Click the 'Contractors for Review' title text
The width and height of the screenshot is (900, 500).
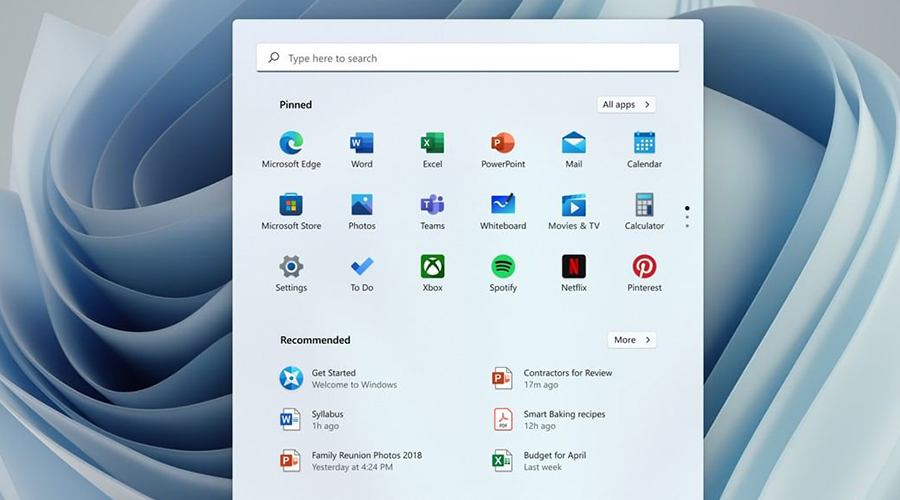point(568,373)
